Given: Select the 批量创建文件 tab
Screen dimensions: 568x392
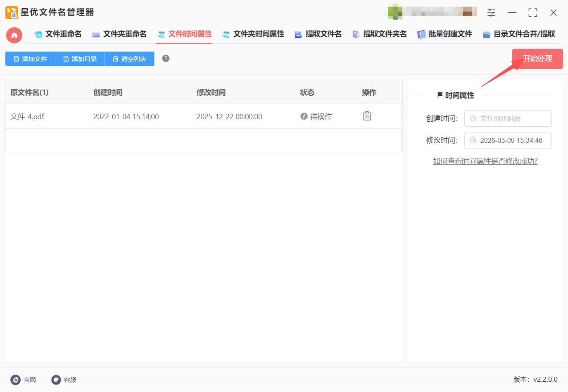Looking at the screenshot, I should 444,34.
